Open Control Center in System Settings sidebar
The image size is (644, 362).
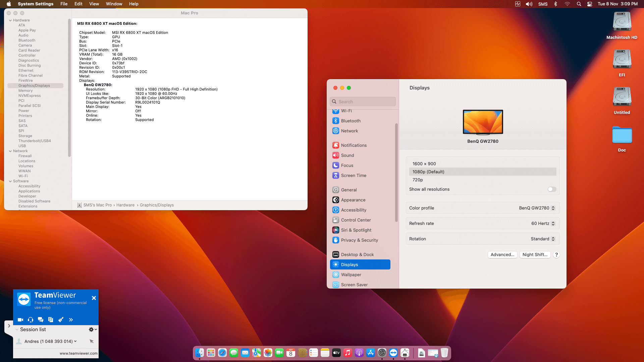[360, 220]
